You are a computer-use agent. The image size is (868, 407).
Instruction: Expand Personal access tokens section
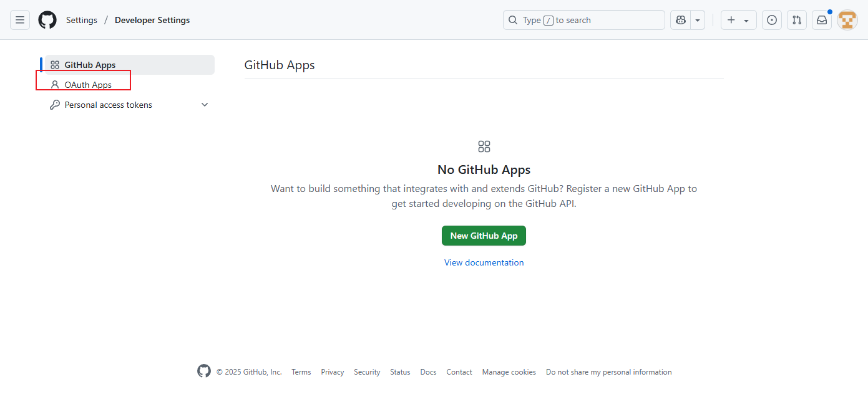(x=205, y=105)
